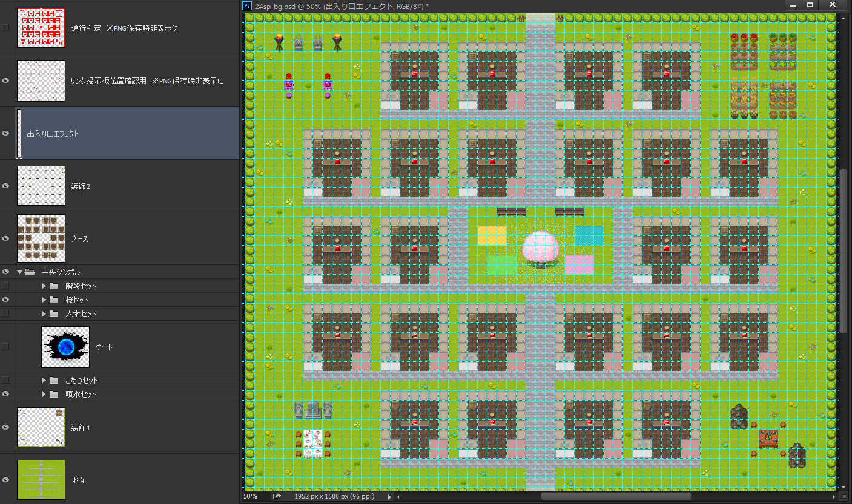Show the こたつセット group

click(x=5, y=380)
